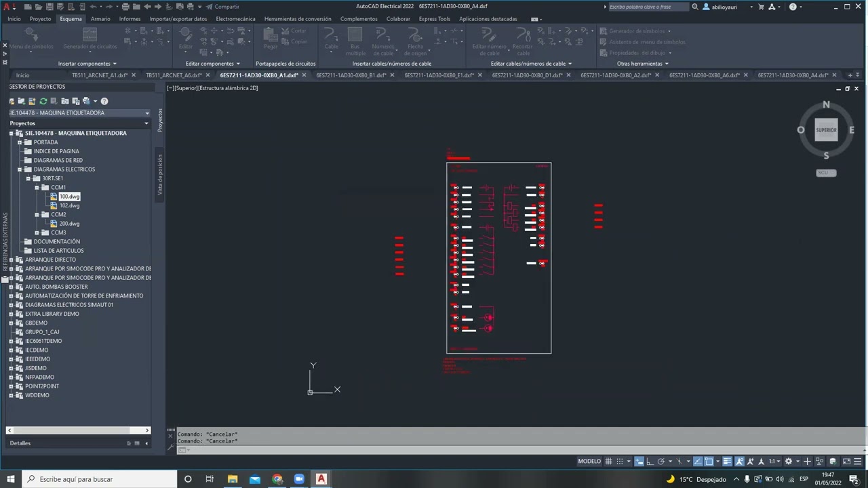Click the status bar customization menu icon

[x=859, y=461]
